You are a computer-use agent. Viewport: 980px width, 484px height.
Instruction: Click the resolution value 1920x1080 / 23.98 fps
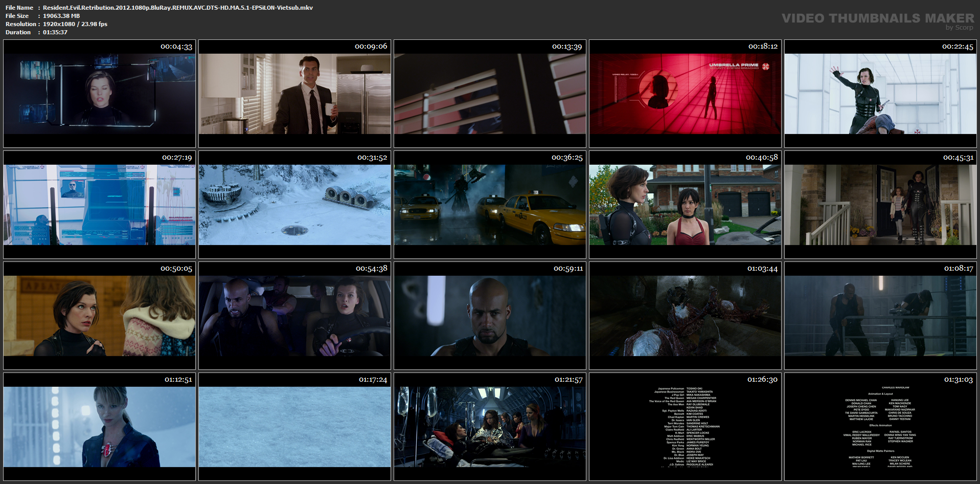click(75, 24)
